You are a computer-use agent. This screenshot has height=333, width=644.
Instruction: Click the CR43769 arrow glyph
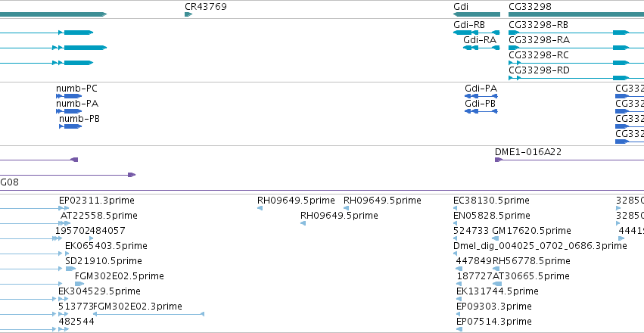(x=188, y=14)
